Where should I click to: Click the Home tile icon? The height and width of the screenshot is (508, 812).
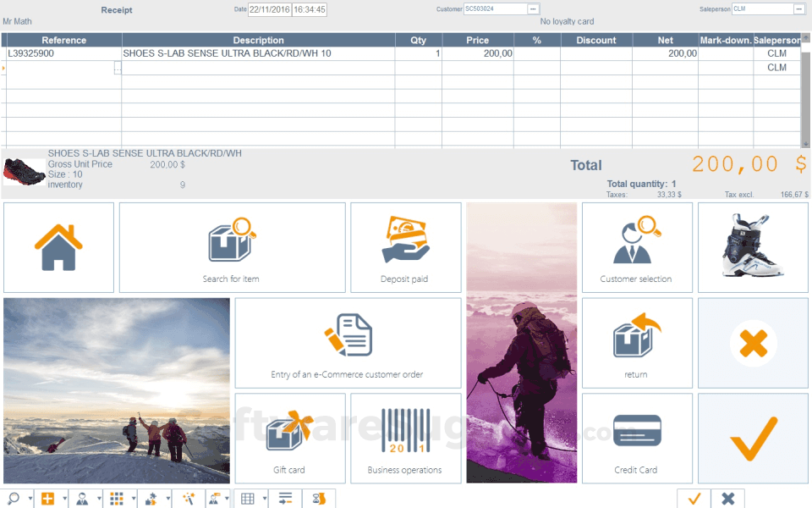point(58,247)
